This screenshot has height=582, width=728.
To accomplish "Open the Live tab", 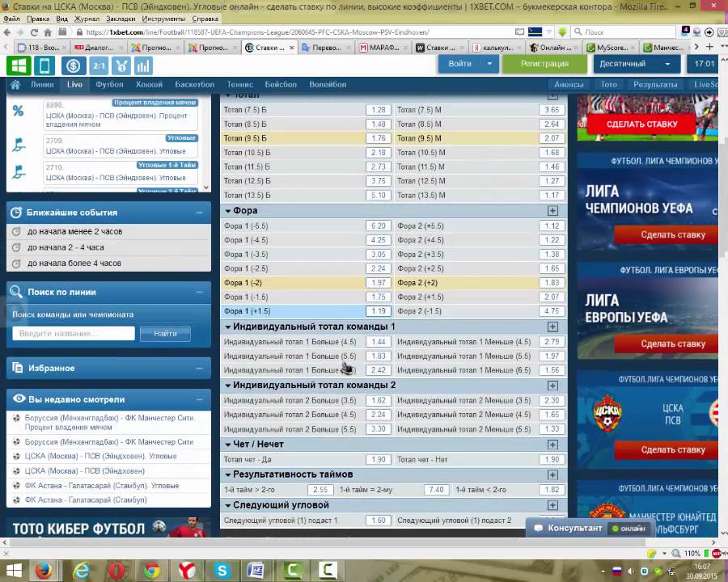I will [74, 84].
